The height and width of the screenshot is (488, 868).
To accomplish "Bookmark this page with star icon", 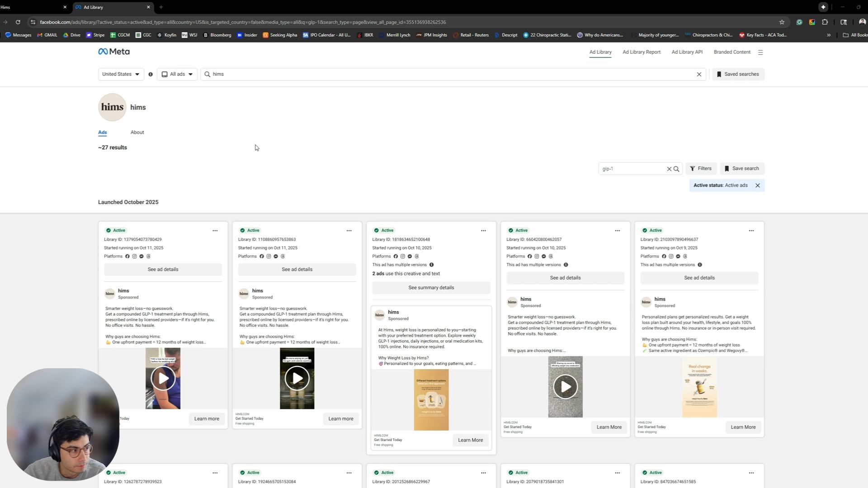I will click(x=782, y=22).
